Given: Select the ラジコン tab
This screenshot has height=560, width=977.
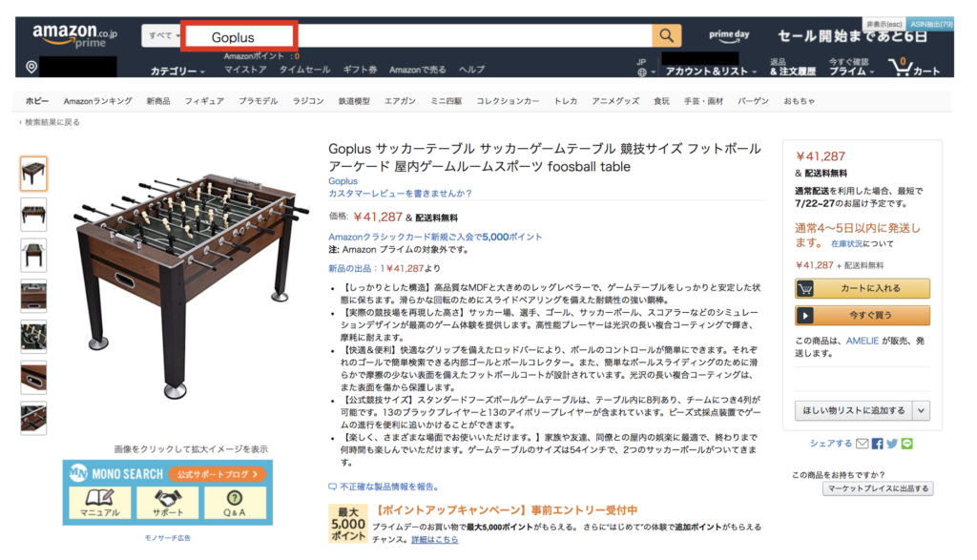Looking at the screenshot, I should click(x=308, y=101).
